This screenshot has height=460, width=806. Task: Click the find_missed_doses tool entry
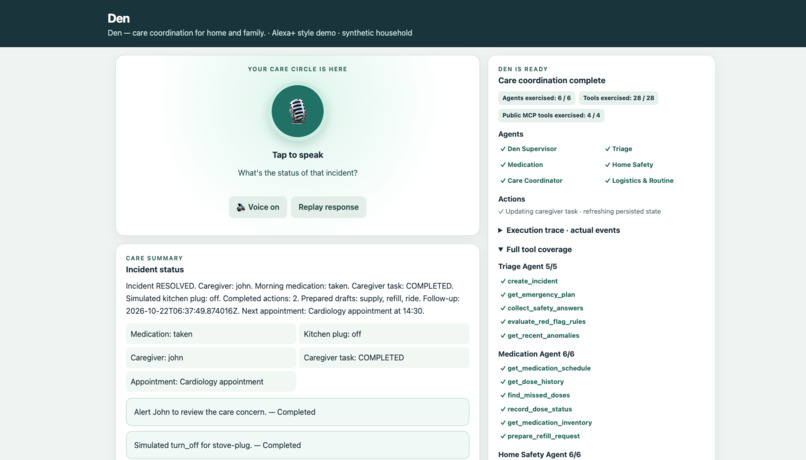tap(535, 395)
